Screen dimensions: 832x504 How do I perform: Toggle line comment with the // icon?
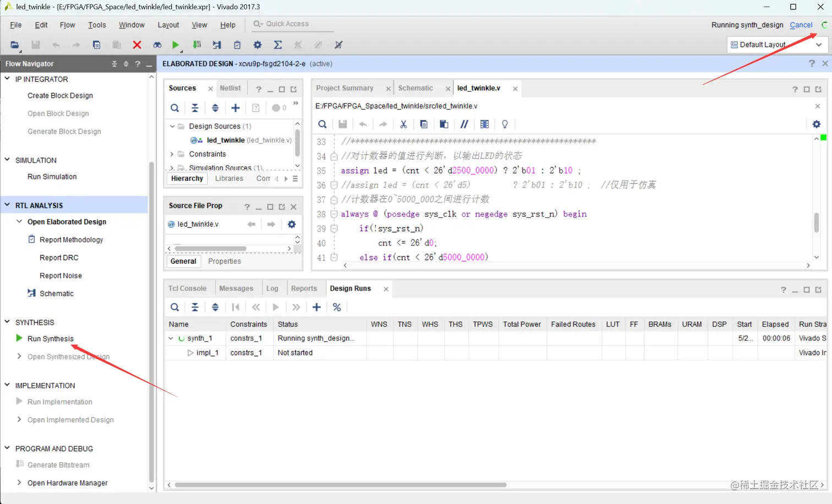pyautogui.click(x=464, y=124)
